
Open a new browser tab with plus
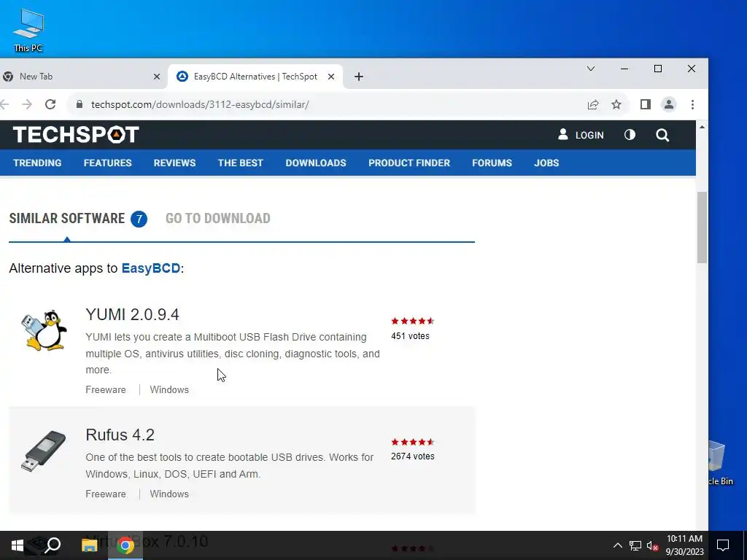click(359, 77)
